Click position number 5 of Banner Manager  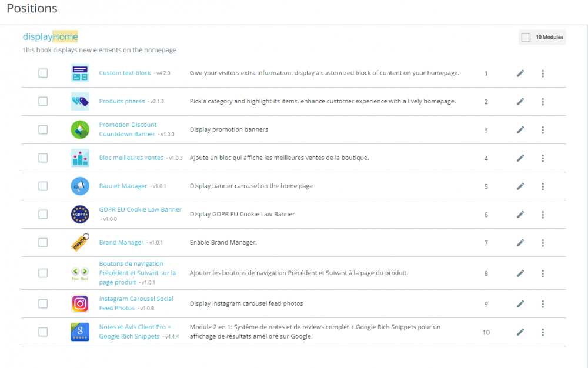point(486,186)
